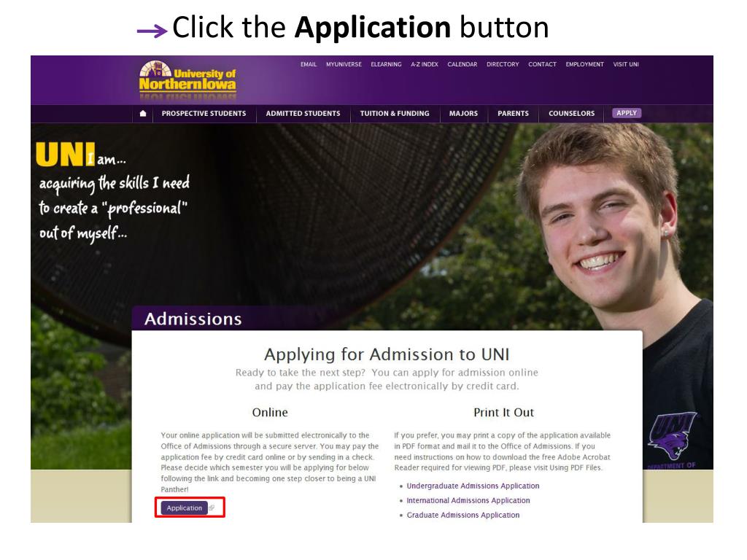Image resolution: width=747 pixels, height=560 pixels.
Task: Click the external link icon beside Application
Action: (x=212, y=507)
